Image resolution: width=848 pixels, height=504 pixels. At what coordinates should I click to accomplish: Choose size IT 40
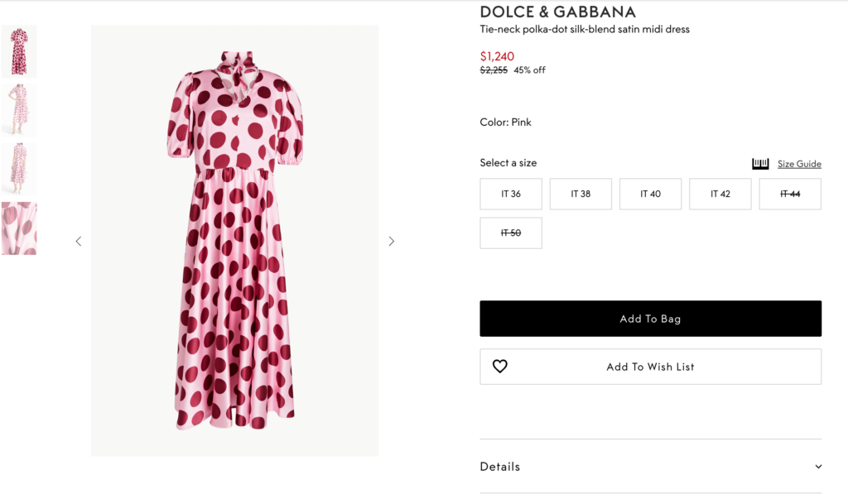tap(650, 194)
